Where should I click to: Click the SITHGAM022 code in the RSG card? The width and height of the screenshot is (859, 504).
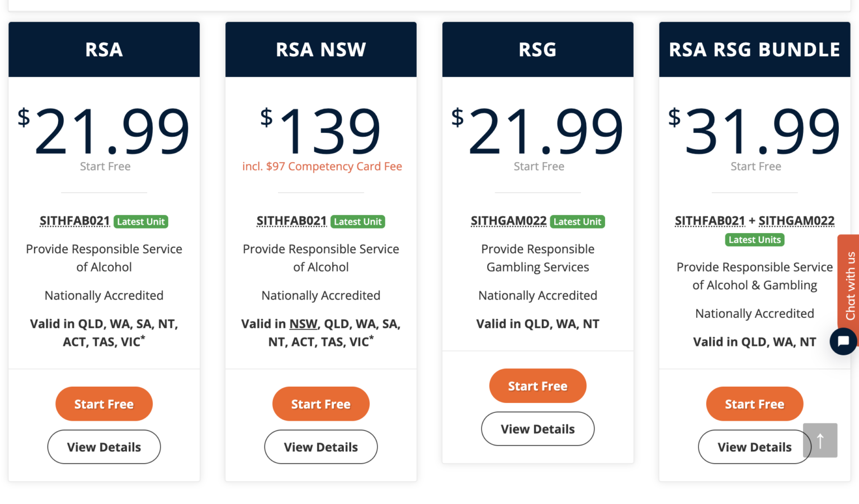(x=508, y=221)
